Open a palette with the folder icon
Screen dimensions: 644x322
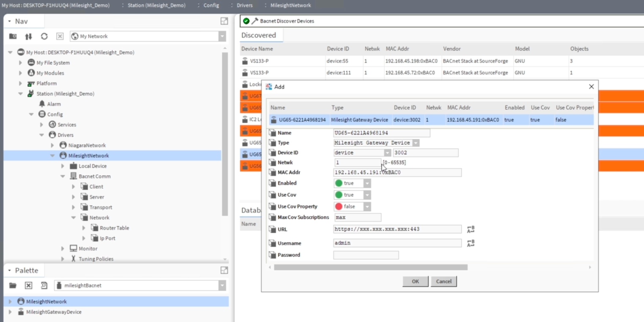13,285
